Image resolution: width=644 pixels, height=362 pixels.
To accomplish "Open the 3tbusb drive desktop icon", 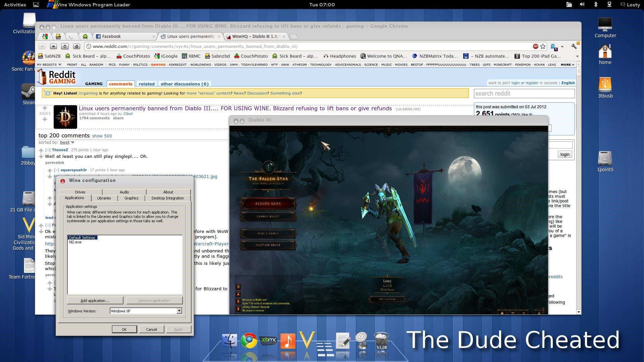I will click(x=605, y=88).
